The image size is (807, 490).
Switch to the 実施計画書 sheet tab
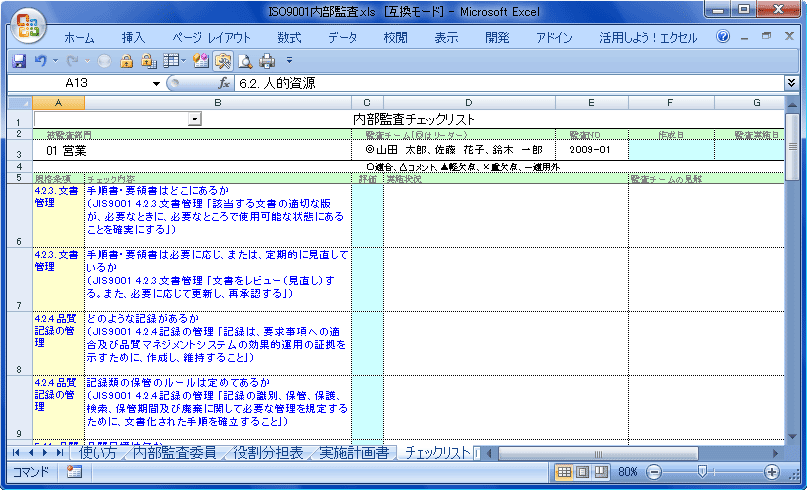tap(354, 453)
